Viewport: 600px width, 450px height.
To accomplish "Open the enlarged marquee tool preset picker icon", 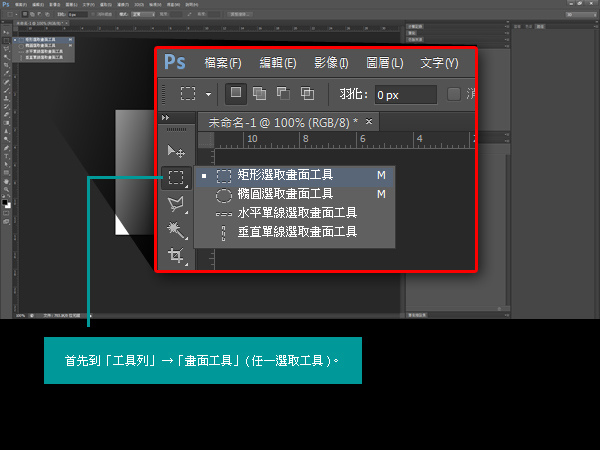I will pos(188,94).
